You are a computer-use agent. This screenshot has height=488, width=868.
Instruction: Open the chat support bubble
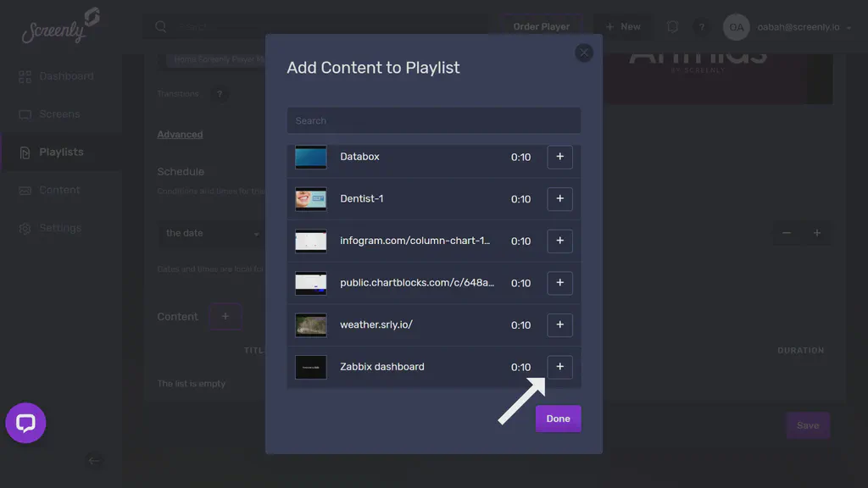pyautogui.click(x=25, y=424)
